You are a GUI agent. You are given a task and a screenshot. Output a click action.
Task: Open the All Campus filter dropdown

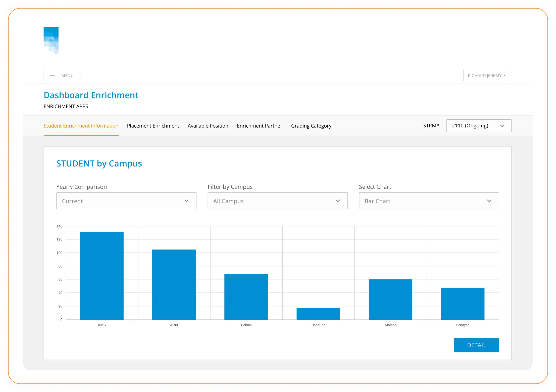(271, 201)
